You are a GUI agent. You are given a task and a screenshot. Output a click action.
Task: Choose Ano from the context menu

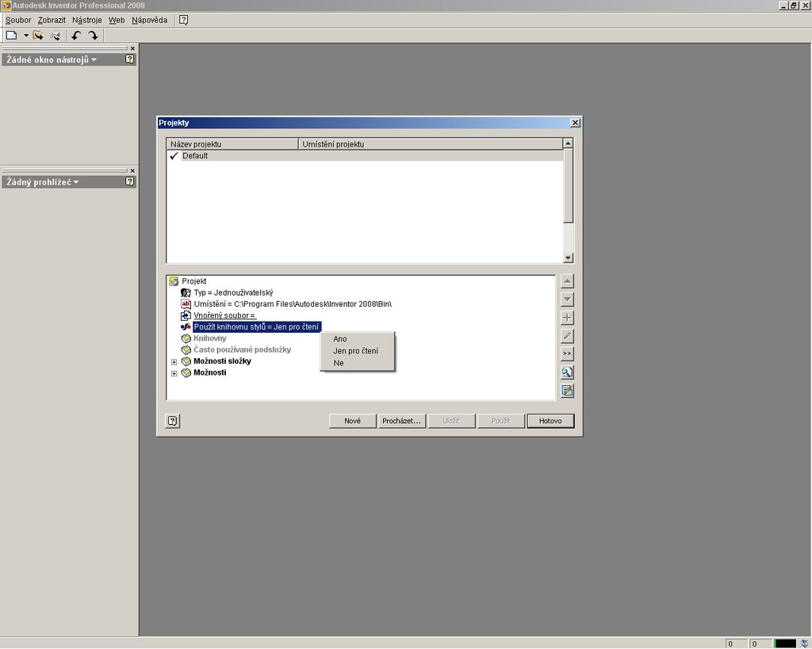[340, 339]
